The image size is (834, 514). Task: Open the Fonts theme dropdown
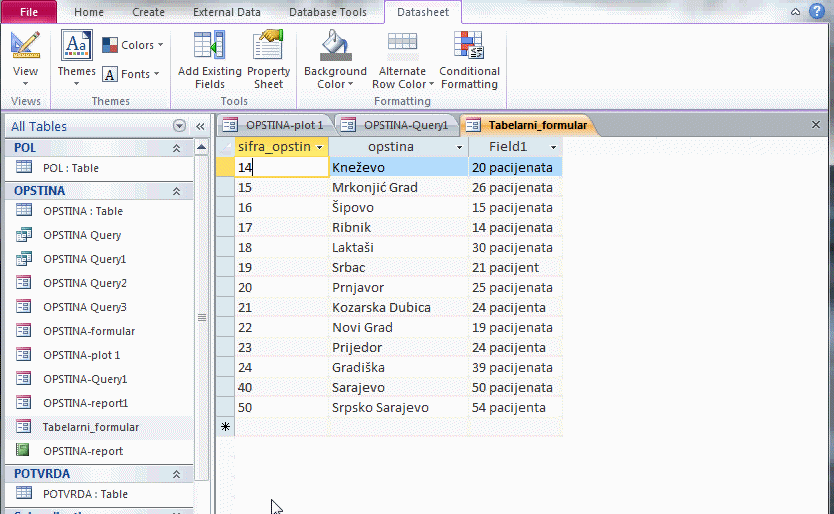pos(131,74)
